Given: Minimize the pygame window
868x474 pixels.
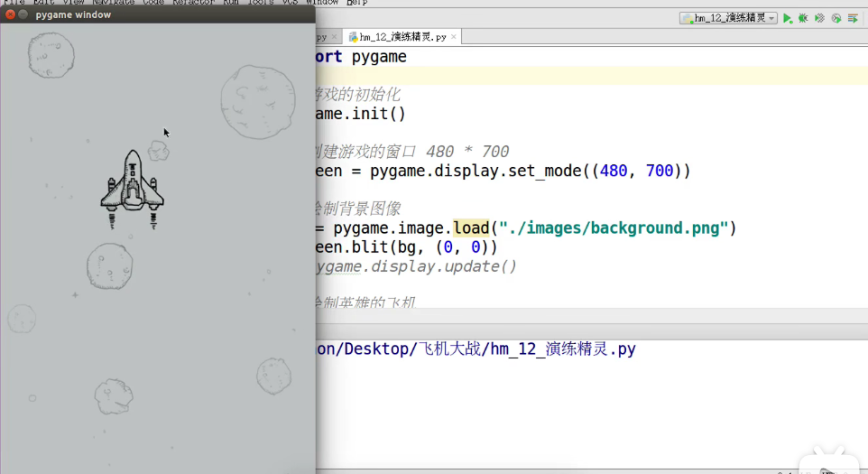Looking at the screenshot, I should 23,14.
